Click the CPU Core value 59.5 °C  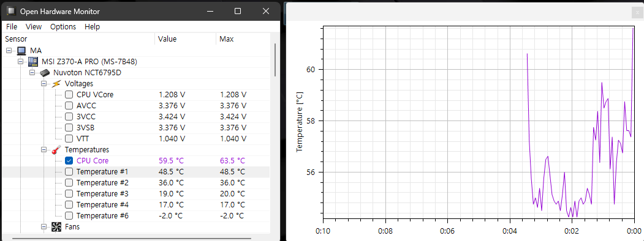tap(172, 161)
